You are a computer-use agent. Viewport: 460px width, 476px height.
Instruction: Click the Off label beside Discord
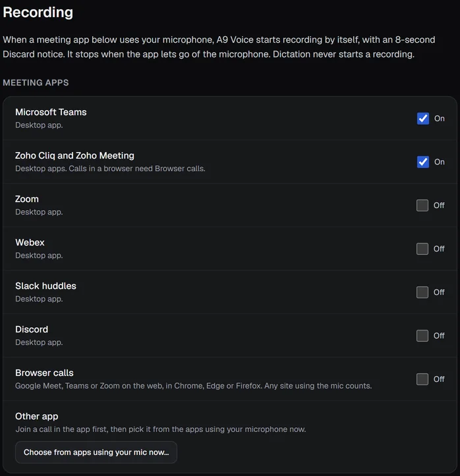(x=439, y=336)
